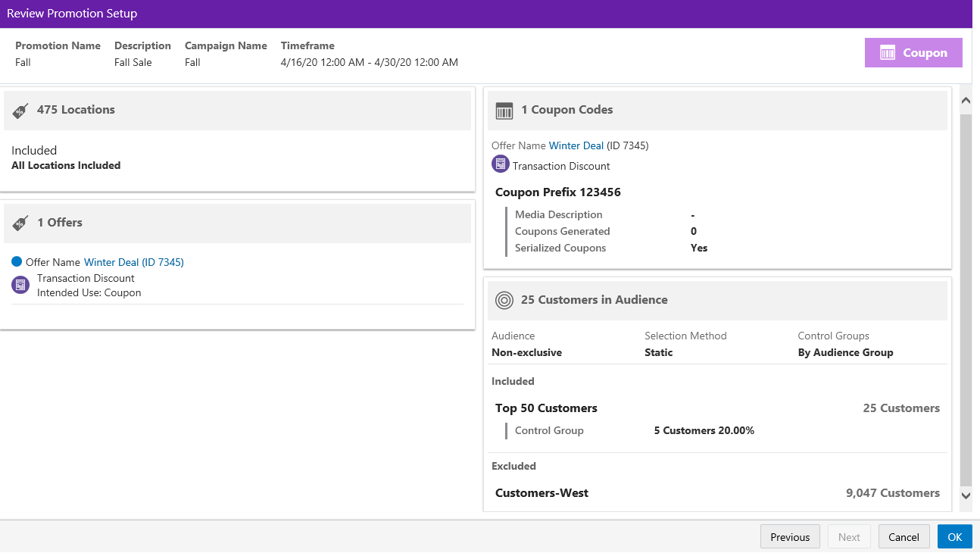The width and height of the screenshot is (980, 553).
Task: Select the 475 Locations header
Action: click(238, 110)
